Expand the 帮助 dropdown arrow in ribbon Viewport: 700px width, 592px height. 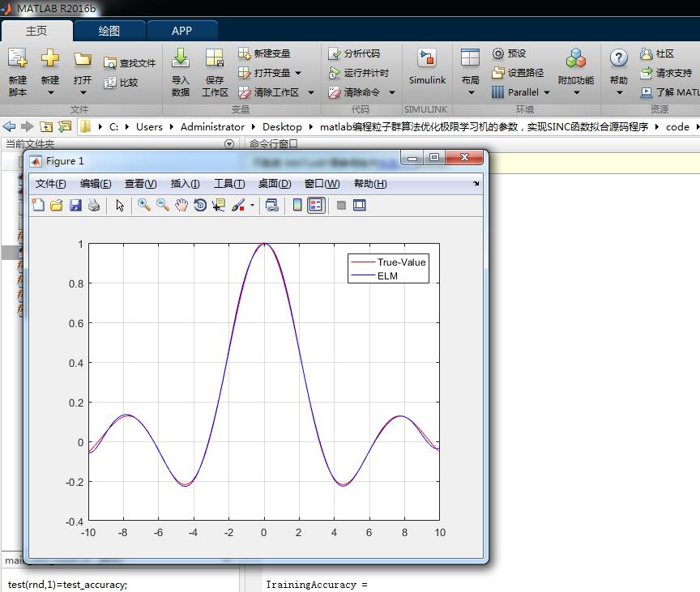619,93
